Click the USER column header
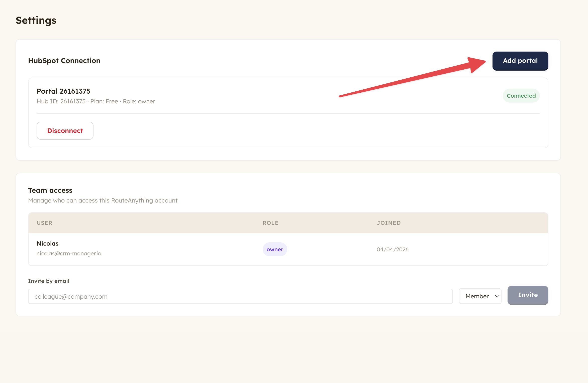 click(x=44, y=223)
